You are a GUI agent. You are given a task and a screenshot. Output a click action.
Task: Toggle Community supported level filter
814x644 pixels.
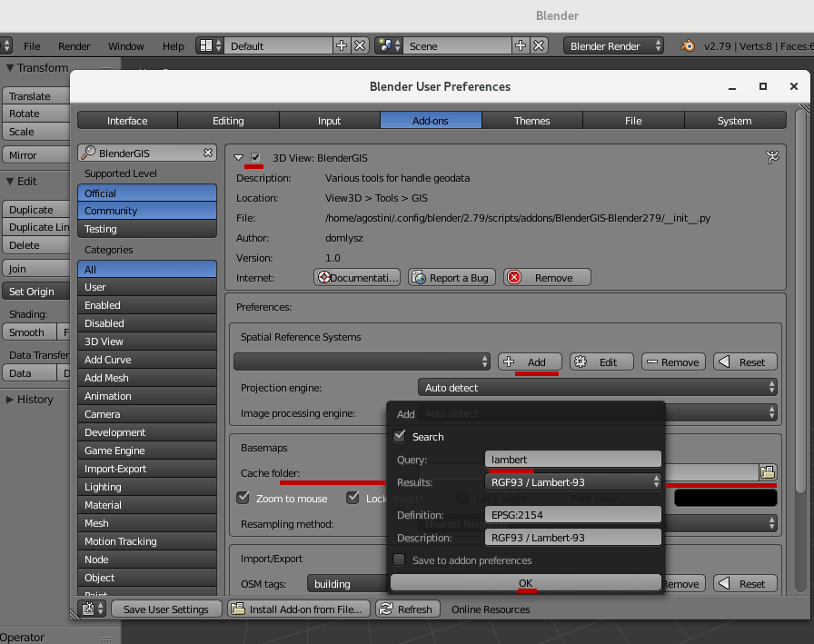(x=147, y=210)
